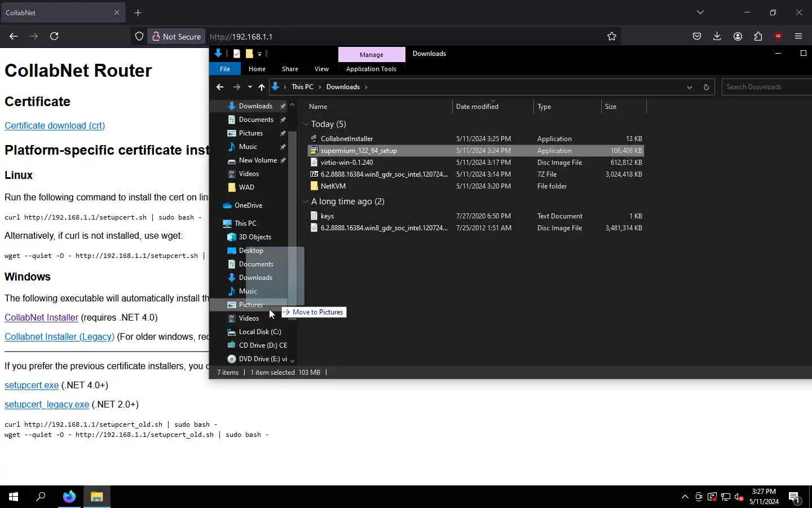812x508 pixels.
Task: Open taskbar search magnifier icon
Action: coord(41,497)
